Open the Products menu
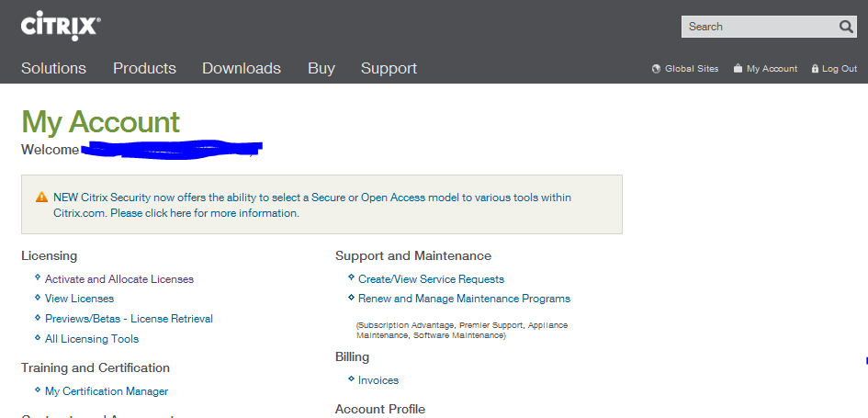This screenshot has width=868, height=418. (x=144, y=68)
